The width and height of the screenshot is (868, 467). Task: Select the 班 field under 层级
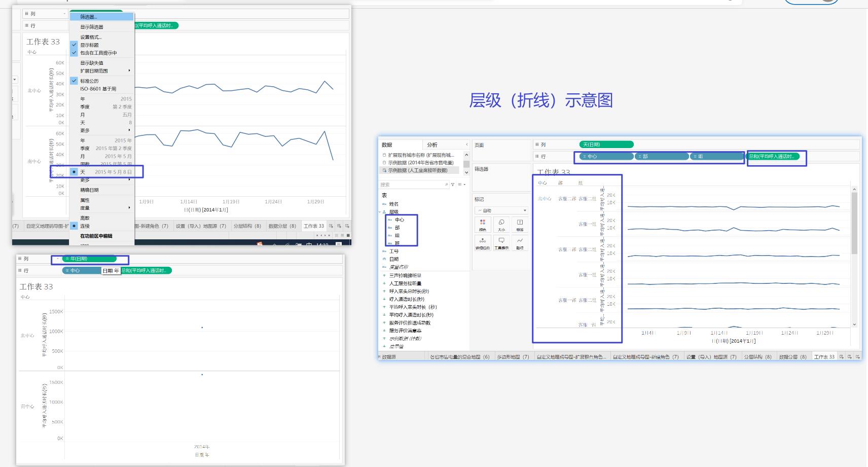click(397, 243)
